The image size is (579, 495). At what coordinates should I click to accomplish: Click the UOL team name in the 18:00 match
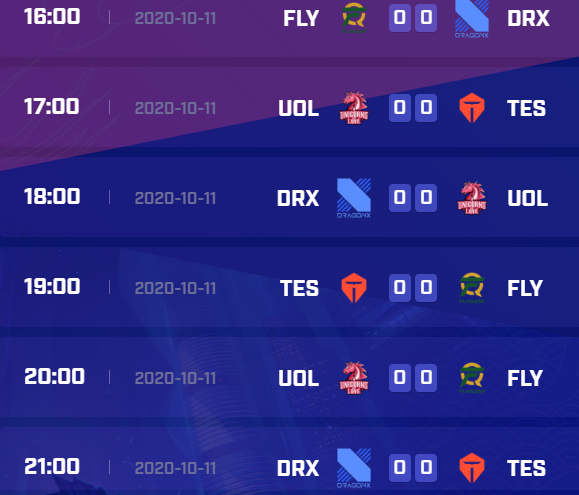click(527, 199)
